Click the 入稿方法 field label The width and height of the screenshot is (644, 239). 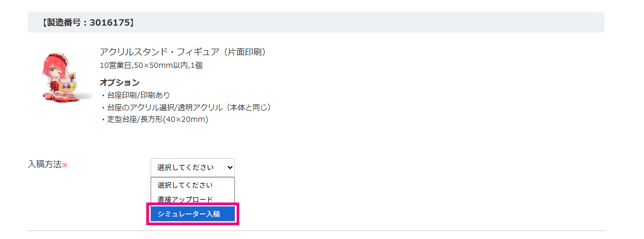(44, 165)
